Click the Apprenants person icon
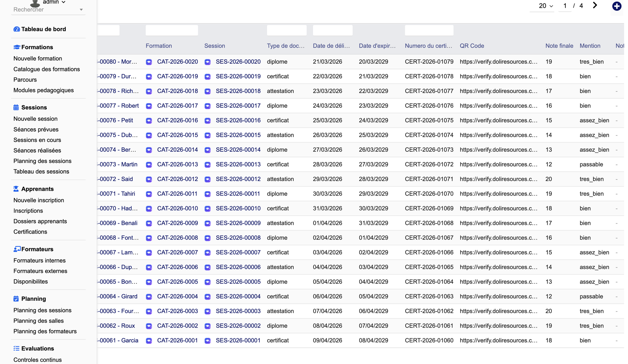 16,189
